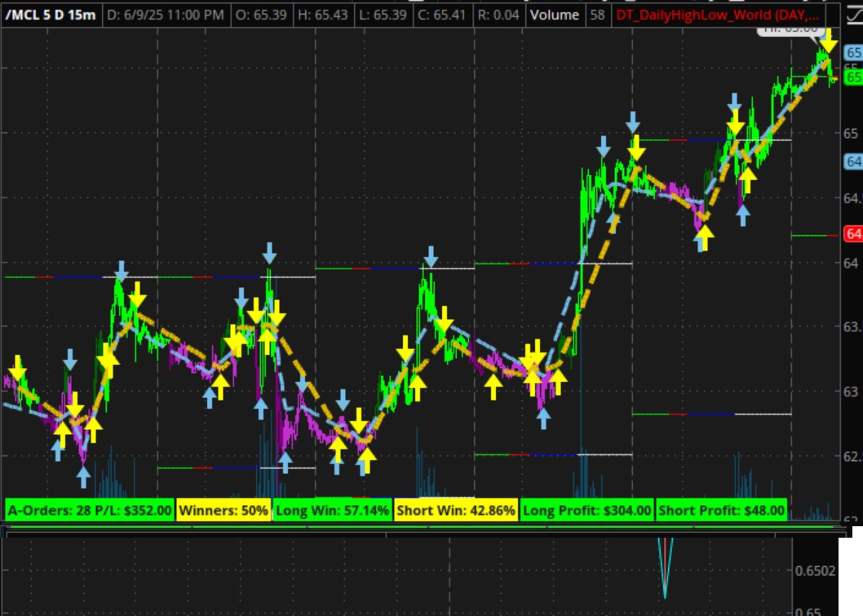Click the volume value 58
The height and width of the screenshot is (616, 863).
597,15
